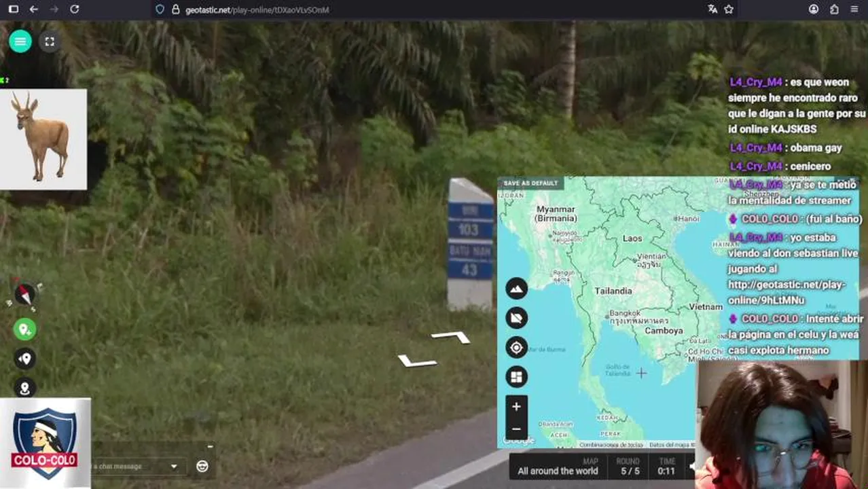Minimize the Geotastic chat panel
Image resolution: width=868 pixels, height=489 pixels.
click(x=210, y=446)
